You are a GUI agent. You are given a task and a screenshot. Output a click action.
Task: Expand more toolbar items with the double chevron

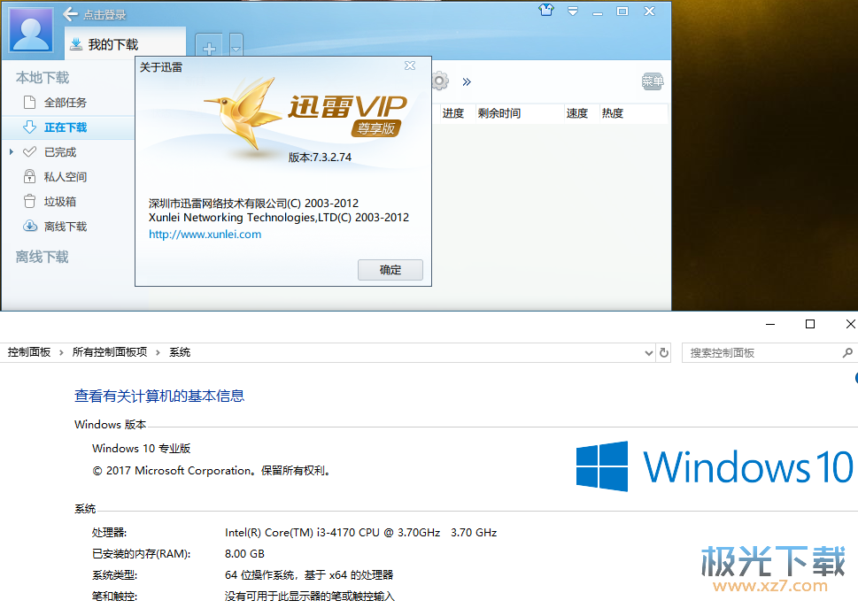[467, 81]
